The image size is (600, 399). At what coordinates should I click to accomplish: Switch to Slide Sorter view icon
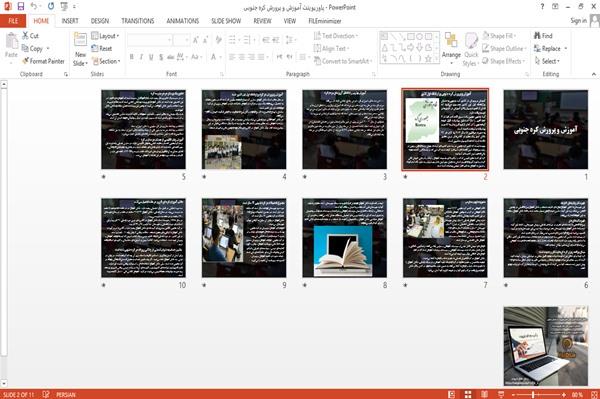468,394
